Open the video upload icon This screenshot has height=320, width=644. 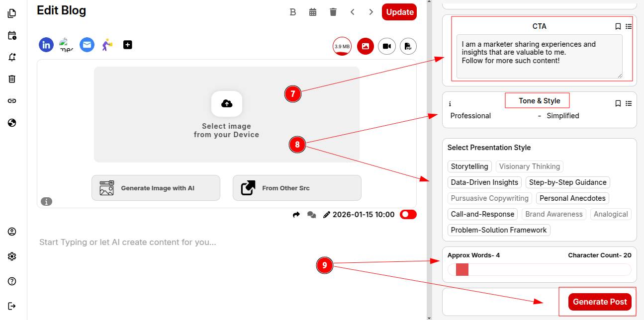(386, 46)
